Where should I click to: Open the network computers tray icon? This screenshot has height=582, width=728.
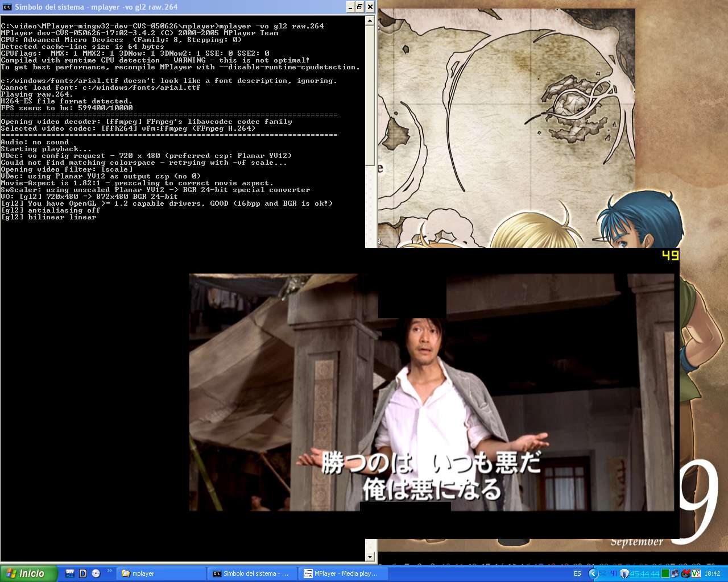675,574
